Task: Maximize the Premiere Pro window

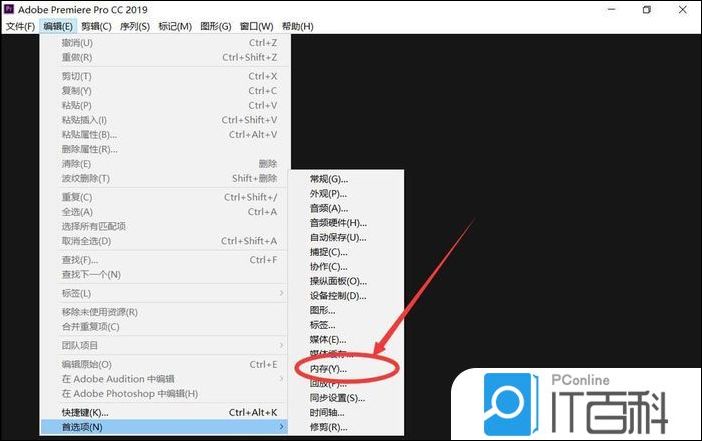Action: click(x=646, y=9)
